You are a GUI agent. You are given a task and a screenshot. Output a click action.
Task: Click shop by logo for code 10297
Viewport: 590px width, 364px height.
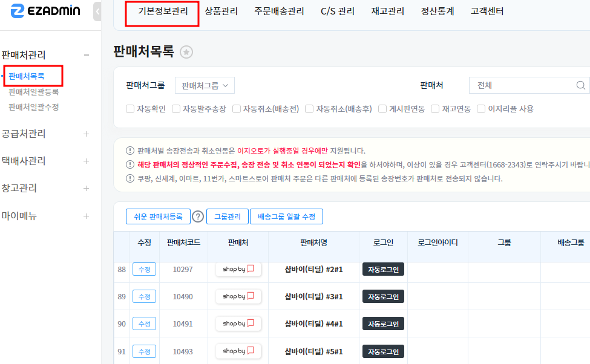[238, 269]
